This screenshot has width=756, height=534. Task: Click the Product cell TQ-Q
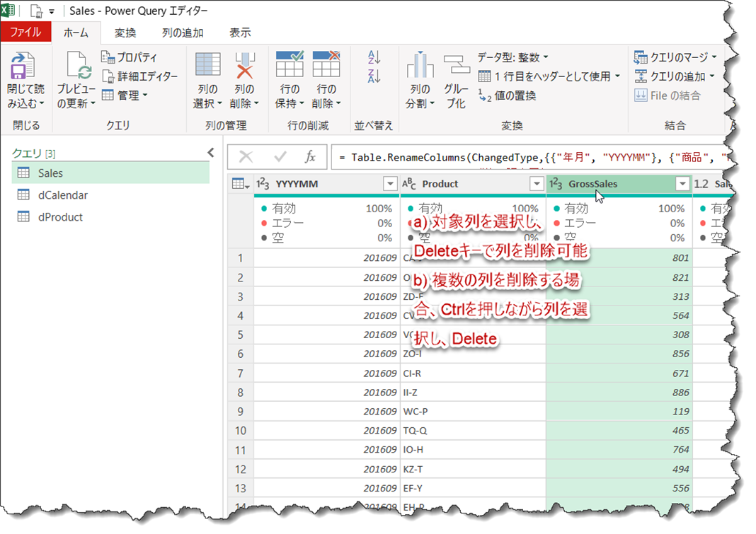point(473,431)
